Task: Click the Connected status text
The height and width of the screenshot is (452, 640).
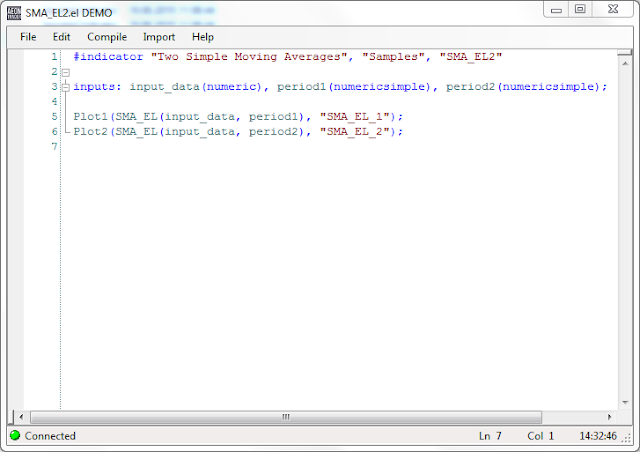Action: [50, 436]
